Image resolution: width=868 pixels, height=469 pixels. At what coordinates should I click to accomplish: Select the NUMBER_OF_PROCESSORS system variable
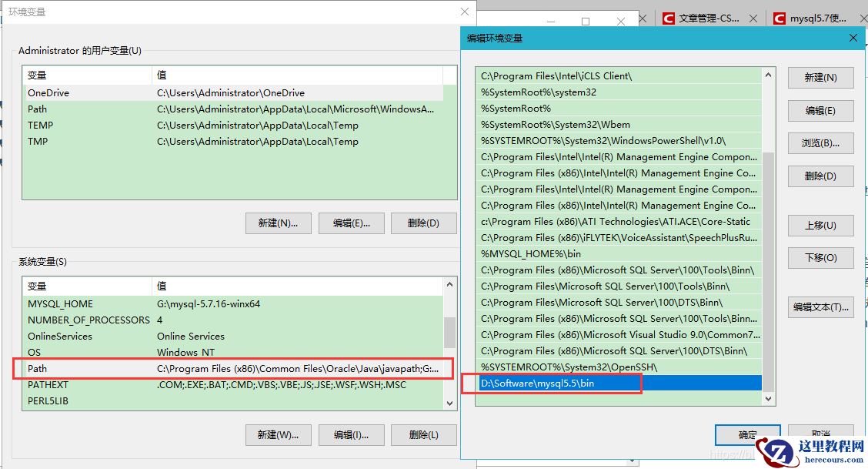(x=233, y=320)
